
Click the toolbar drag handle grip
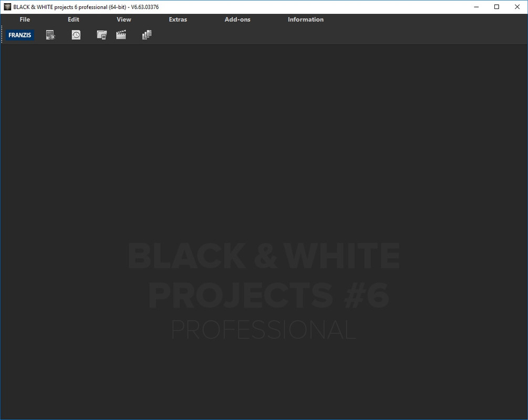(x=2, y=35)
